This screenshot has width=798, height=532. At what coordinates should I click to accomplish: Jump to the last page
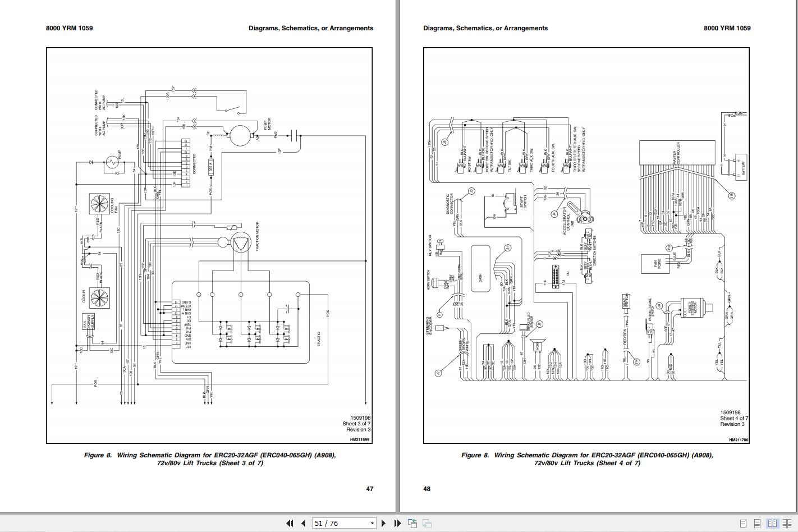397,523
